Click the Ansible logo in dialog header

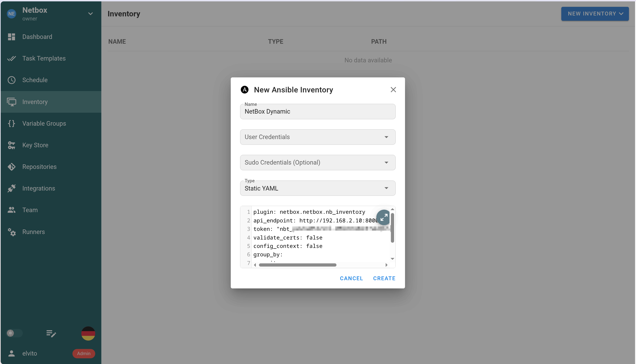pyautogui.click(x=245, y=90)
